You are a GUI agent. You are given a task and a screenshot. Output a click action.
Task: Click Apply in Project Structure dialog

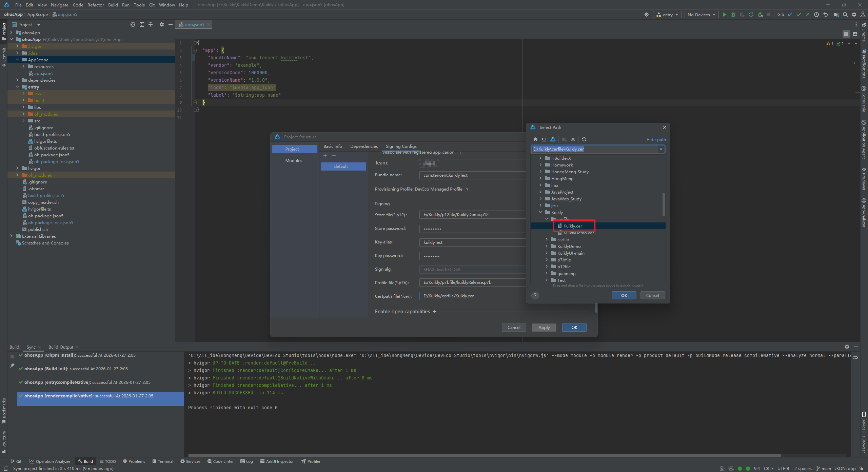544,327
